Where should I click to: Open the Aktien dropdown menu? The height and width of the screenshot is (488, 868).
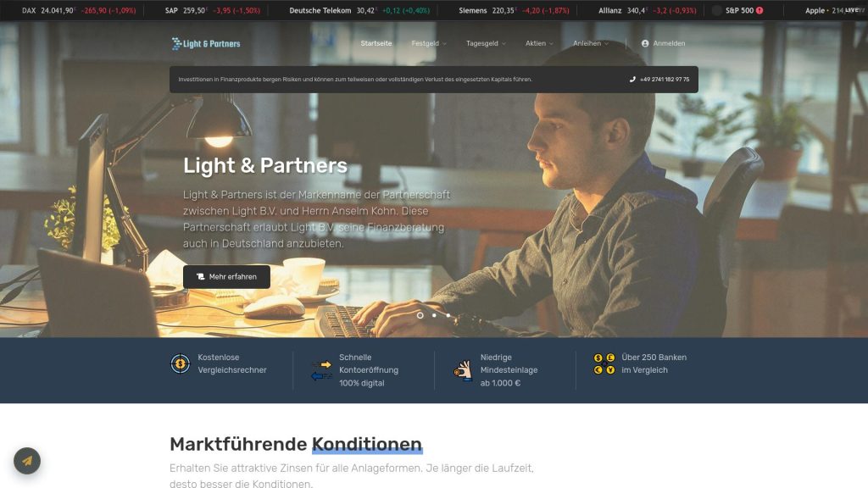tap(538, 43)
